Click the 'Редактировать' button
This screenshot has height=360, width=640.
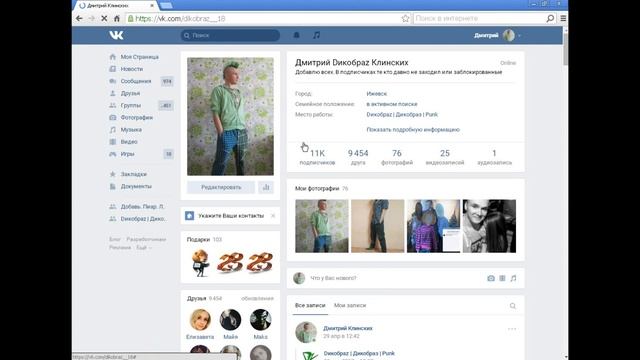pyautogui.click(x=221, y=187)
